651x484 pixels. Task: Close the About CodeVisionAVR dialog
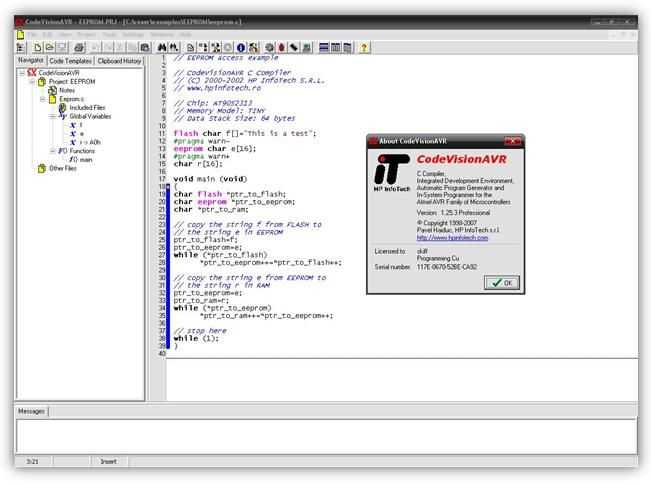(x=513, y=141)
